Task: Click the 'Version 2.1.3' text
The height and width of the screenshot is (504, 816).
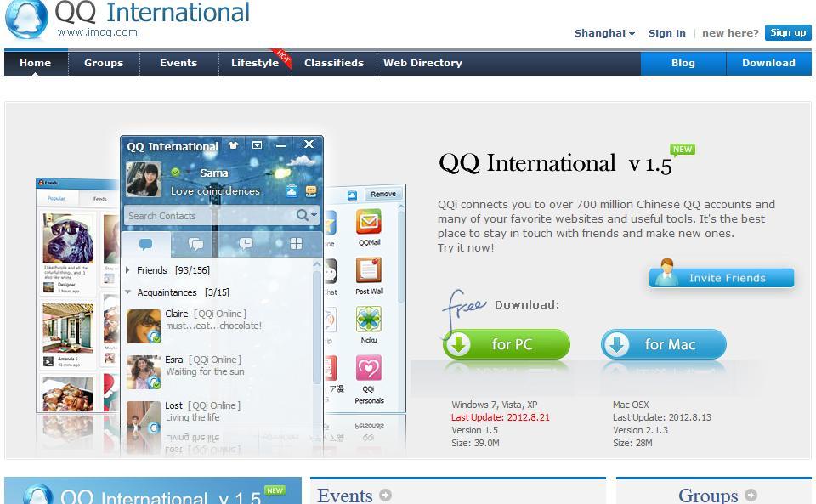Action: click(x=640, y=430)
